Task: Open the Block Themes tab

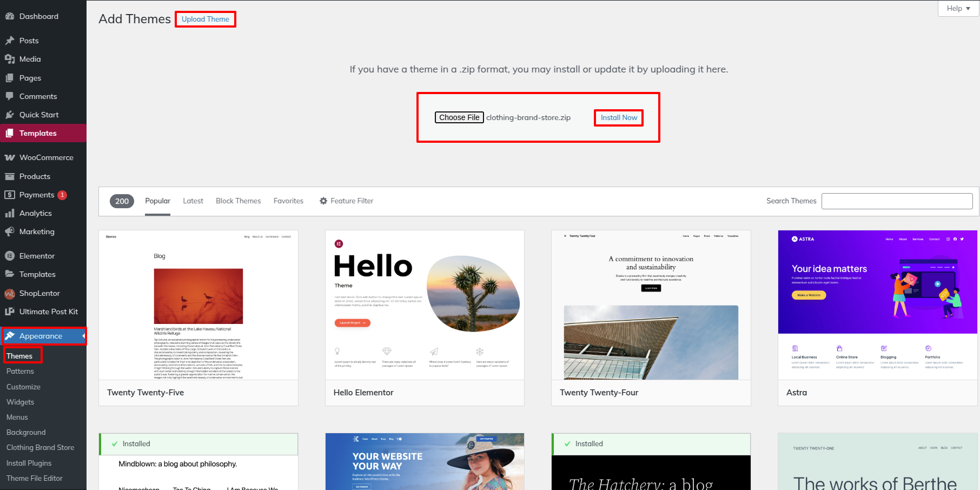Action: (239, 201)
